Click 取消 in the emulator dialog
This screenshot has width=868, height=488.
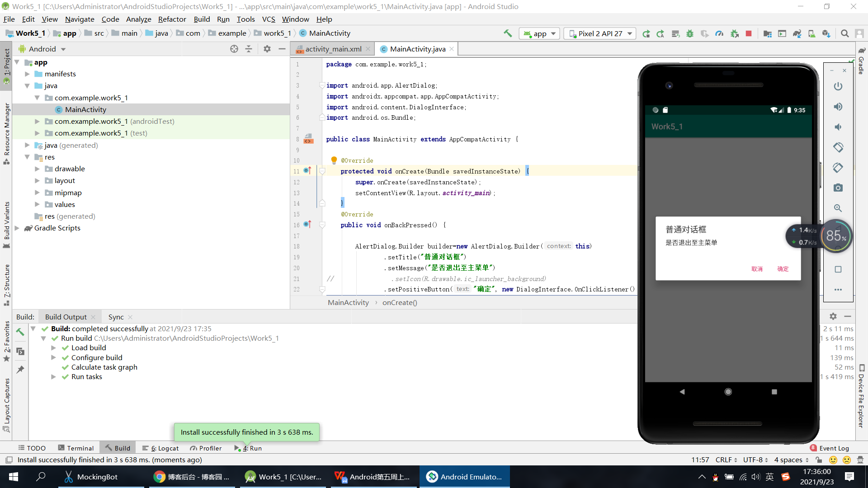(757, 269)
